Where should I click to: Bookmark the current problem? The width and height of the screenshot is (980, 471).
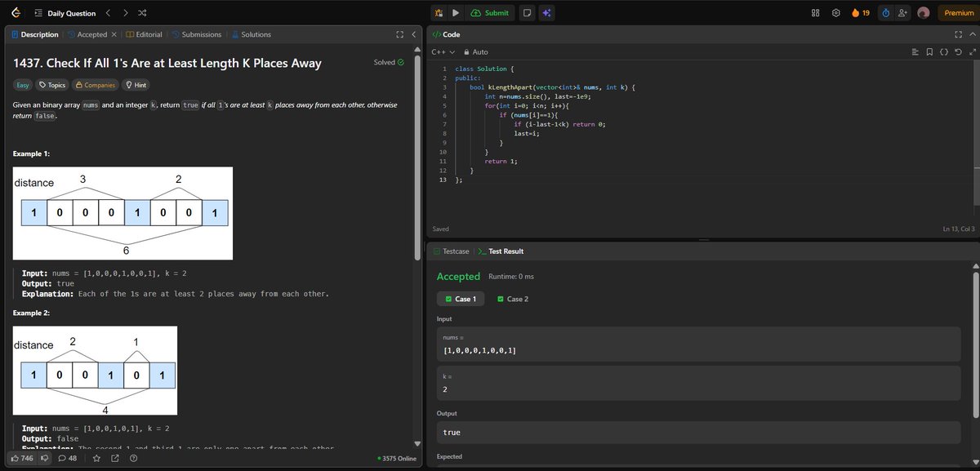click(x=930, y=51)
